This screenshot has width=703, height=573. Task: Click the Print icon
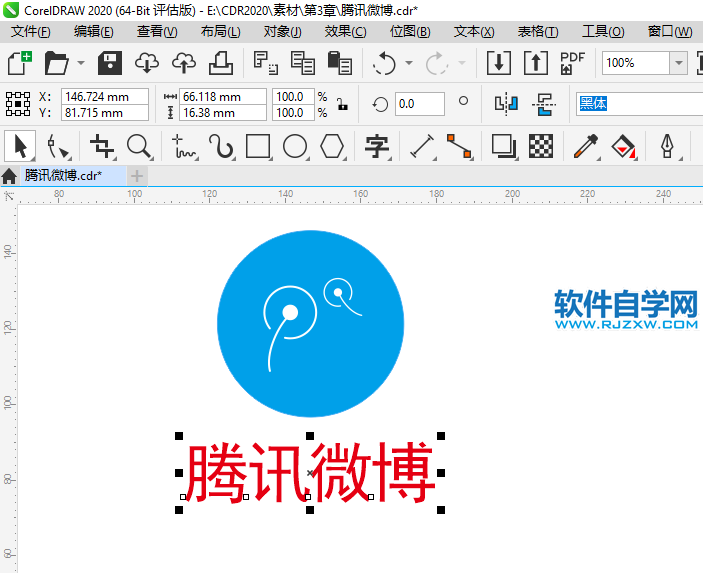coord(221,63)
